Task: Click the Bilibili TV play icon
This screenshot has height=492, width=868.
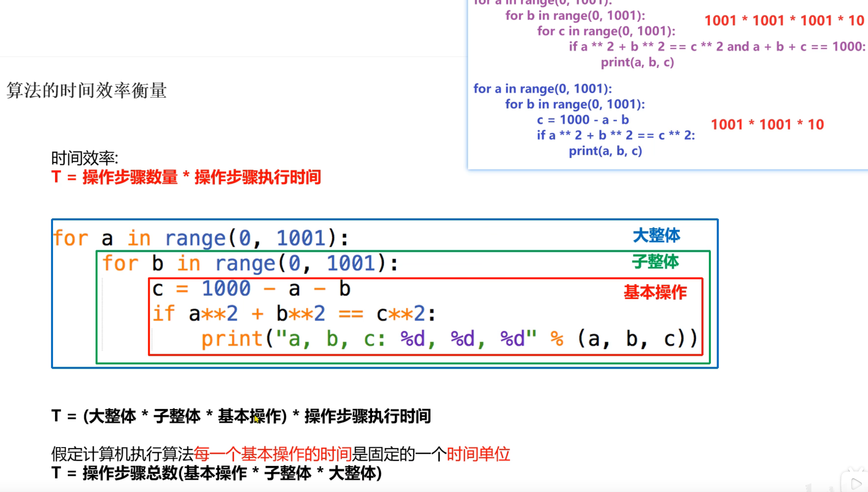Action: (x=856, y=483)
